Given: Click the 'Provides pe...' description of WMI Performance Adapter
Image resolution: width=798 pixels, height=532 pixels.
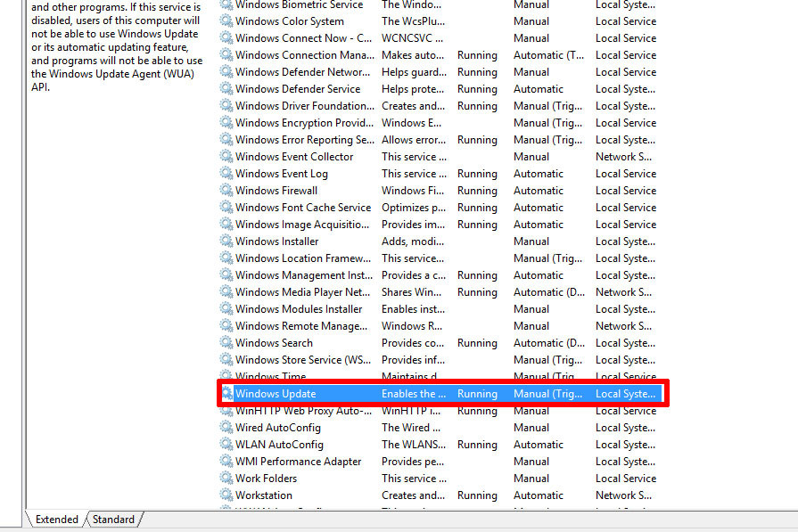Looking at the screenshot, I should coord(413,462).
